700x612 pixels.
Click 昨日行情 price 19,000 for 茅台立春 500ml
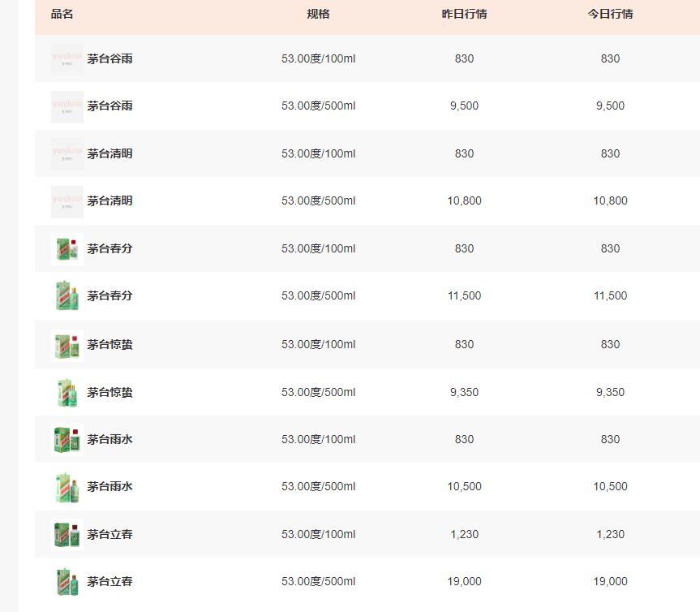(x=464, y=582)
